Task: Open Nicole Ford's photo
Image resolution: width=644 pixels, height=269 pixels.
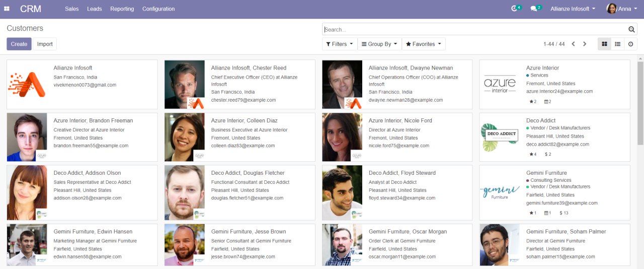Action: [x=342, y=137]
